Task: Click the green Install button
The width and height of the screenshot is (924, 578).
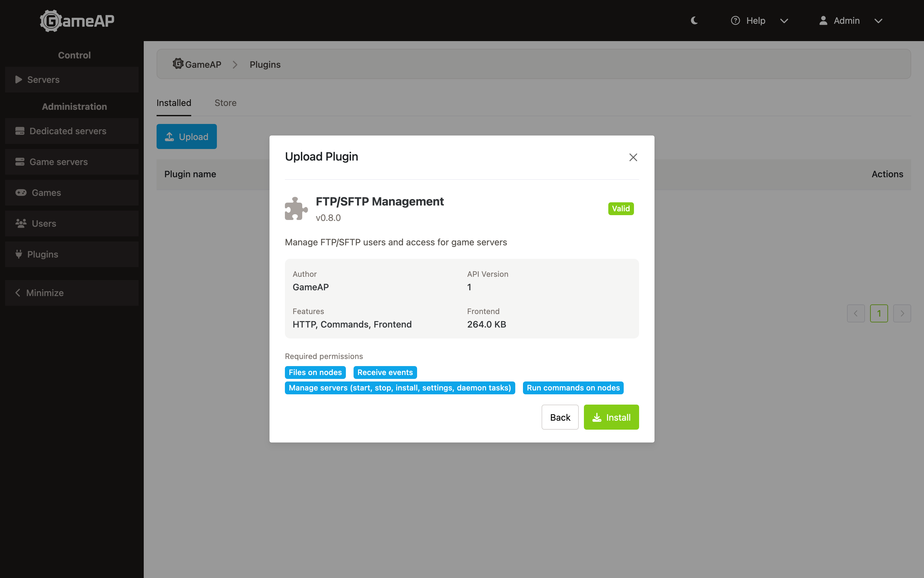Action: click(x=611, y=417)
